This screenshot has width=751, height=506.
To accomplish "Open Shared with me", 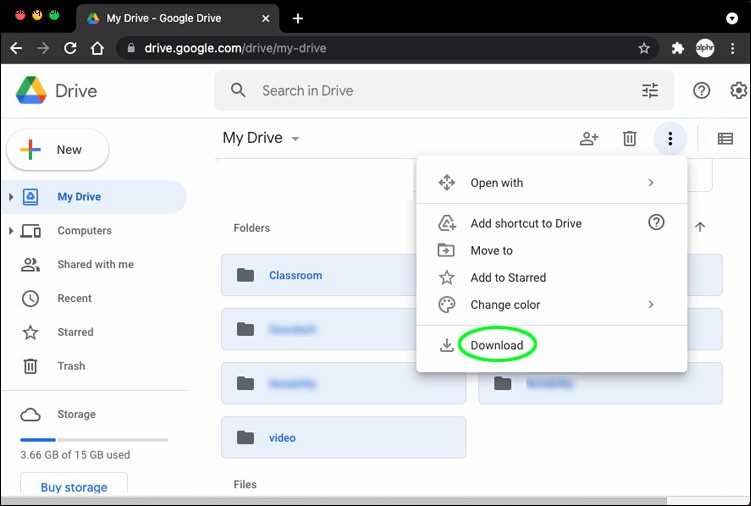I will pos(94,264).
